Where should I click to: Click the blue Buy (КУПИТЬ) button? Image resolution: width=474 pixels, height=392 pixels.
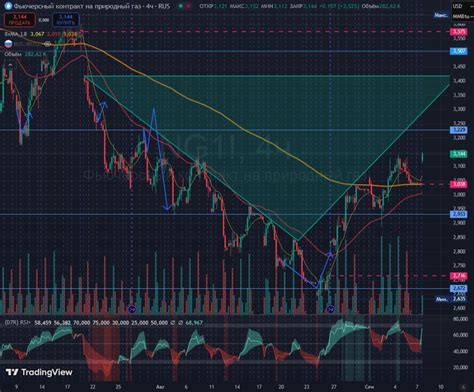(66, 20)
